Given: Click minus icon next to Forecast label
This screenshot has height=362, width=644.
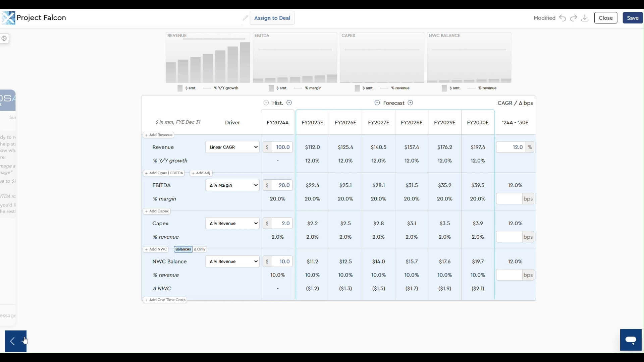Looking at the screenshot, I should [x=377, y=103].
